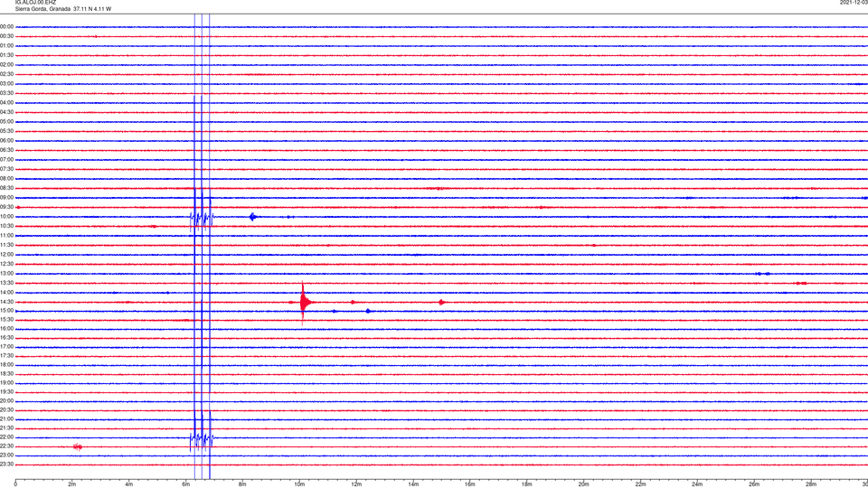The image size is (868, 488).
Task: Click the 22m tick on the time axis
Action: tap(640, 484)
